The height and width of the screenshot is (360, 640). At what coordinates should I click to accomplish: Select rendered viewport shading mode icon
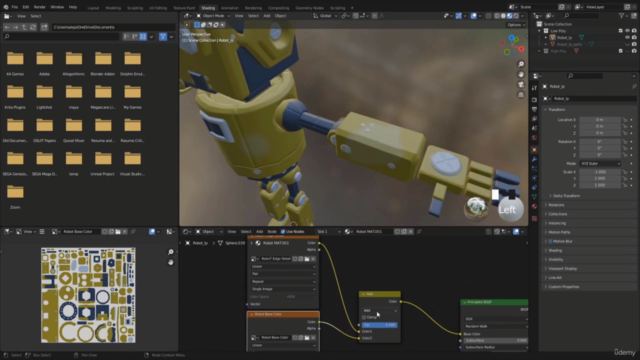click(516, 16)
